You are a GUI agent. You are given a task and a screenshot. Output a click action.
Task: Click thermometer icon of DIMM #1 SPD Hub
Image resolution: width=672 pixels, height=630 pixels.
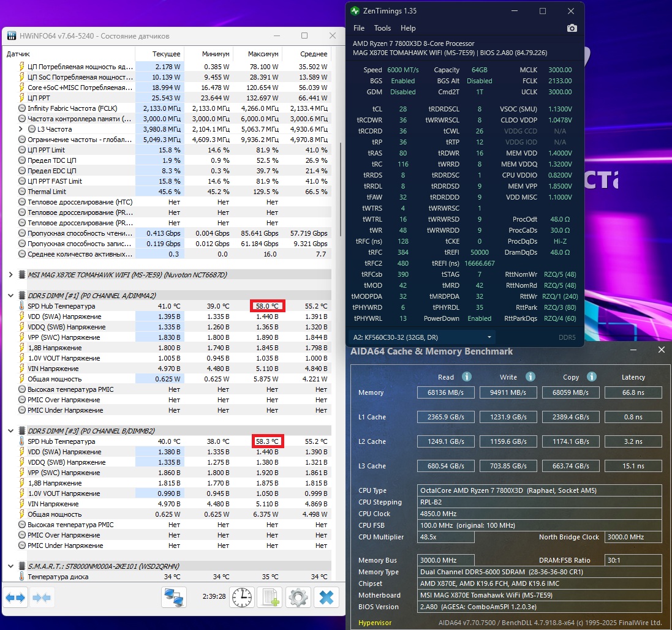[x=22, y=306]
